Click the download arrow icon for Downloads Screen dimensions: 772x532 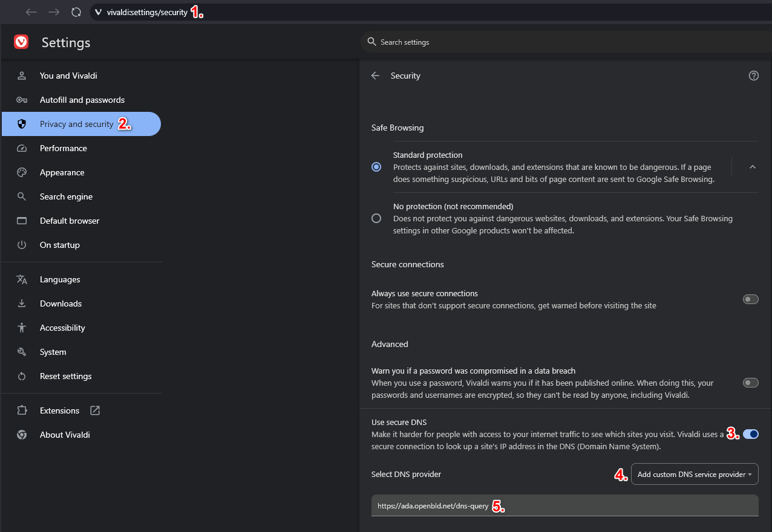tap(22, 303)
